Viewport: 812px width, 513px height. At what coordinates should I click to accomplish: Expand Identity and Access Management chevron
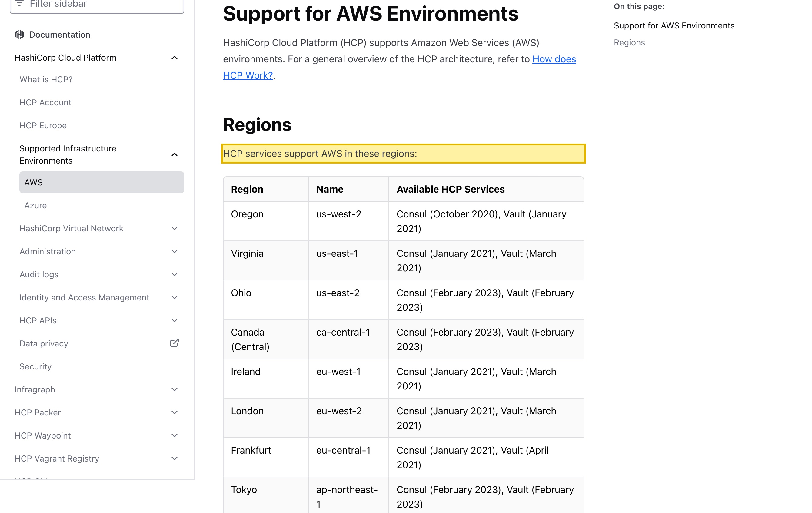tap(174, 297)
